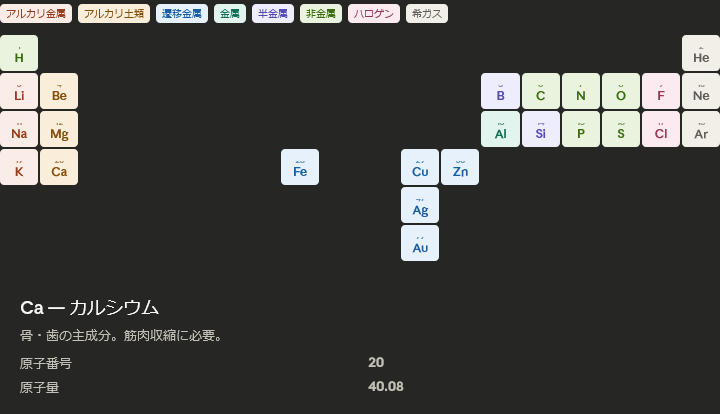
Task: Toggle the 遷移金属 category filter
Action: click(x=182, y=14)
